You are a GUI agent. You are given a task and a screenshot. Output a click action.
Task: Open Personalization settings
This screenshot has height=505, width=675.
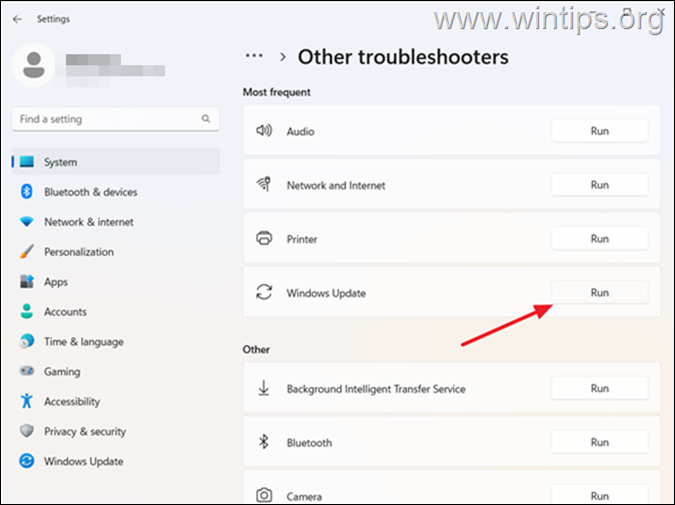coord(116,251)
